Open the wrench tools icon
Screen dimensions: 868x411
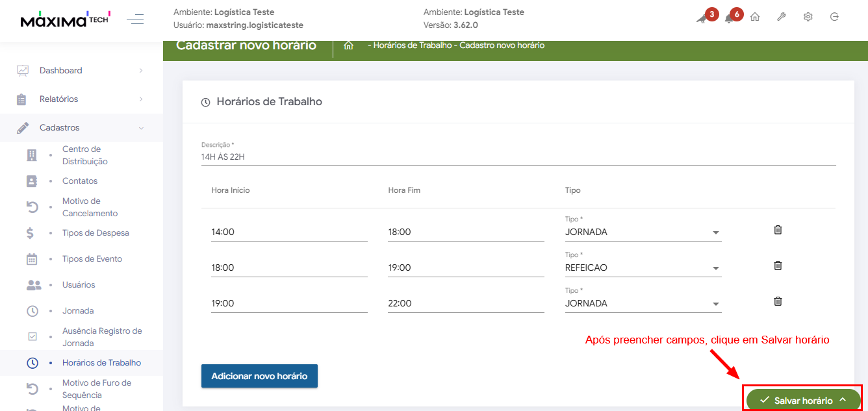click(x=782, y=18)
